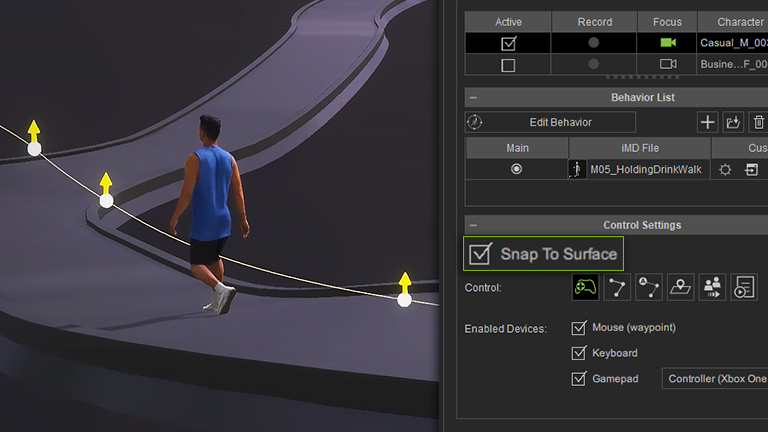Open settings gear for M05_HoldingDrinkWalk

click(726, 170)
